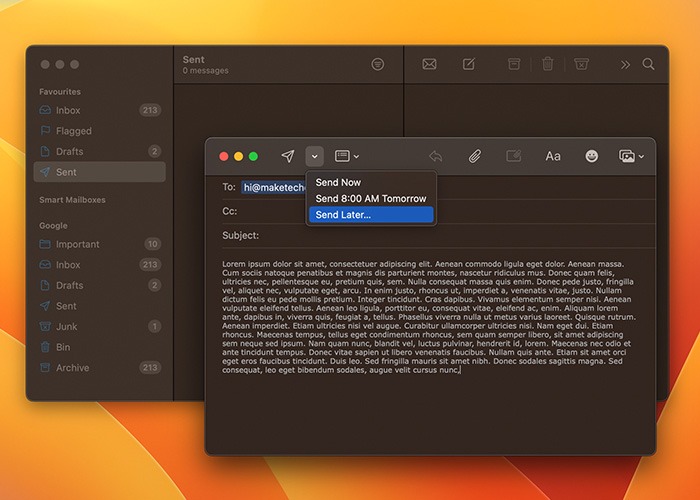Click the Google account section heading
The width and height of the screenshot is (700, 500).
click(x=53, y=225)
